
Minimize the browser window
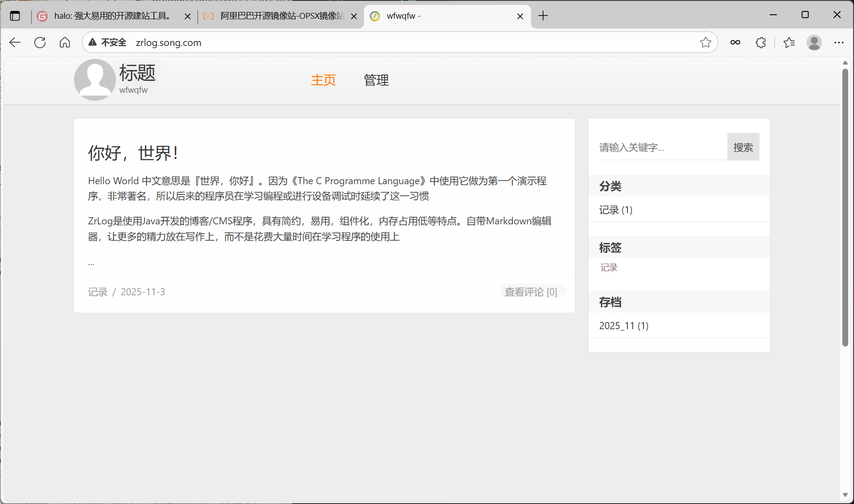[773, 15]
